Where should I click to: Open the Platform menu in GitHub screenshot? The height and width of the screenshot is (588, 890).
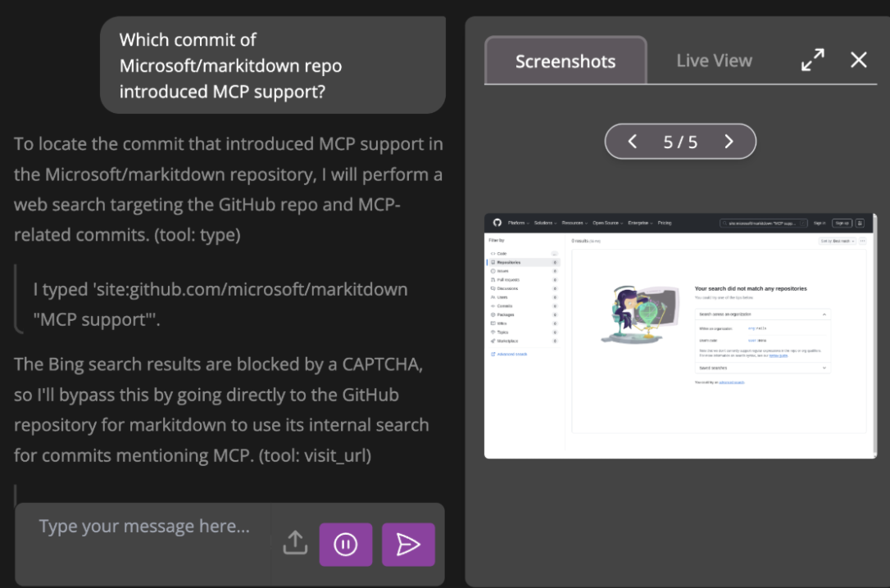click(518, 223)
